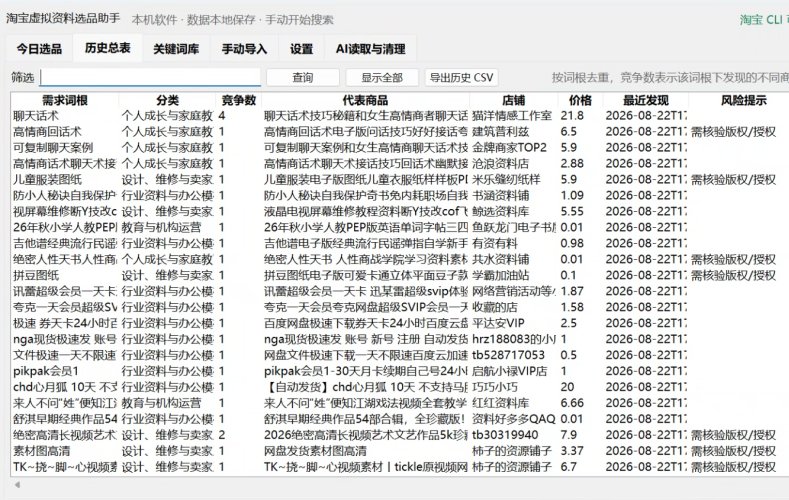Click the 风险提示 column header

[x=744, y=100]
